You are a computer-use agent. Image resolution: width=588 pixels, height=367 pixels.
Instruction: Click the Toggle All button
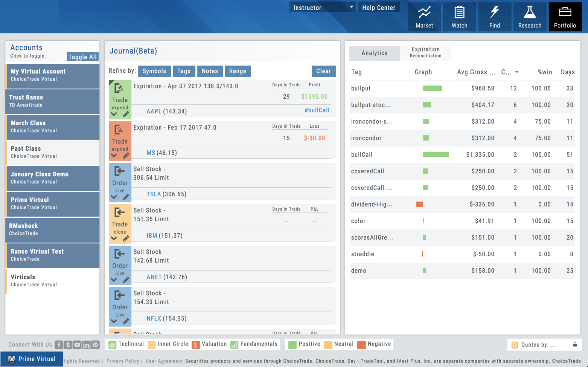click(x=82, y=57)
